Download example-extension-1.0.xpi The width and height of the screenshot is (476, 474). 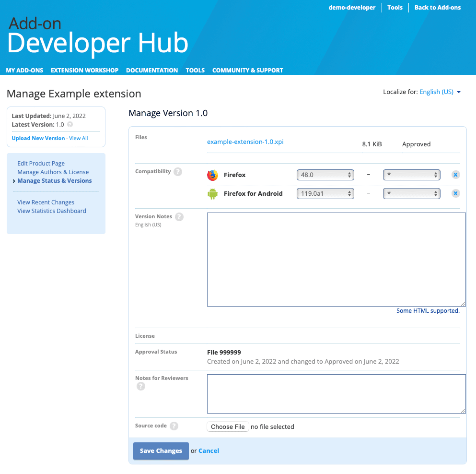[x=244, y=142]
